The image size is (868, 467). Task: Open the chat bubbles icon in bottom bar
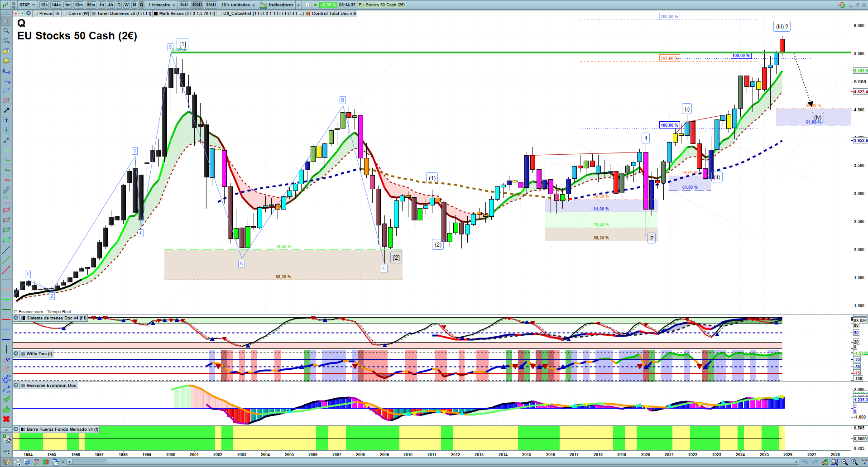coord(27,462)
